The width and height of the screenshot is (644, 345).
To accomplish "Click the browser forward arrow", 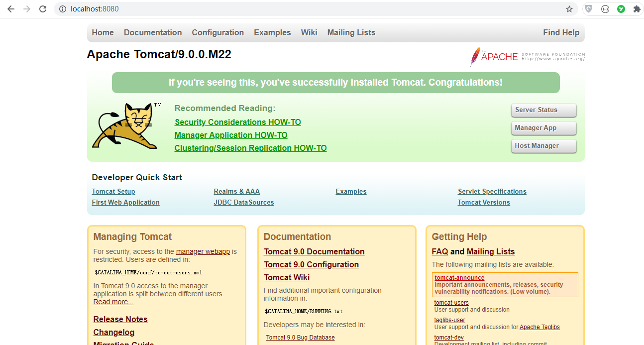I will pyautogui.click(x=27, y=9).
